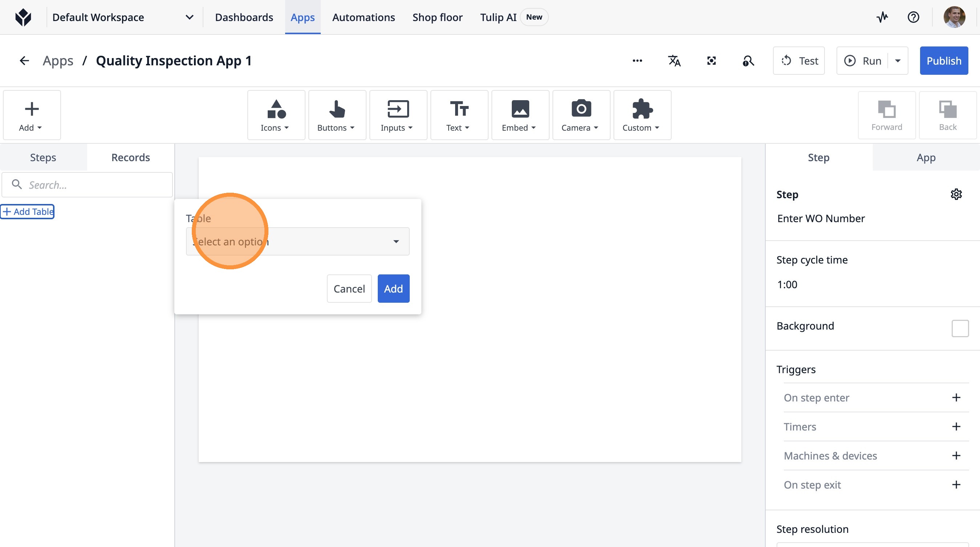
Task: Click the translation language icon
Action: (674, 61)
